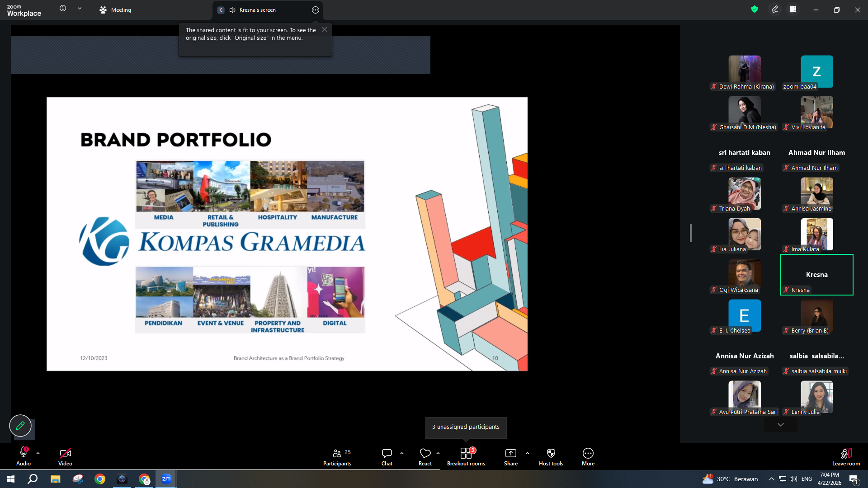Click Annisa Nur Azizah name tile

(745, 356)
